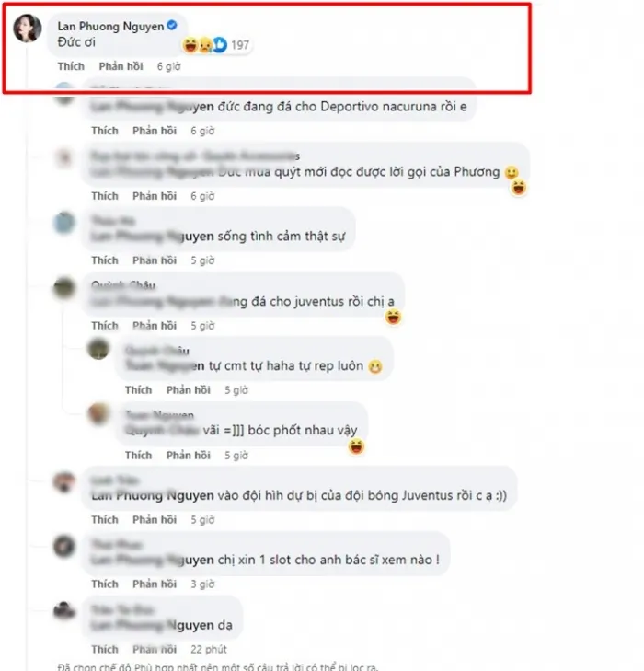
Task: Click the haha reaction on "bóc phốt nhau vậy"
Action: pos(356,446)
